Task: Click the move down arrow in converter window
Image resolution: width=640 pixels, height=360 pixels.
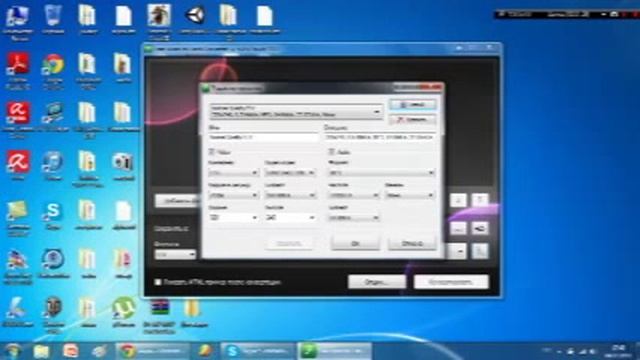Action: 458,200
